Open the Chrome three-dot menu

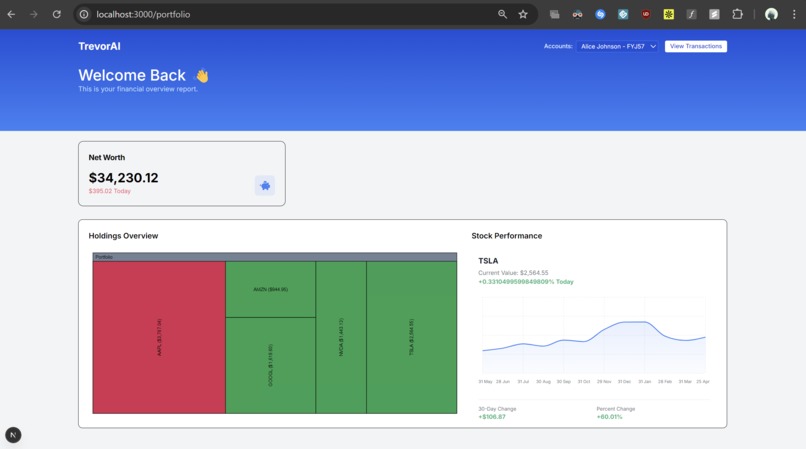click(794, 14)
